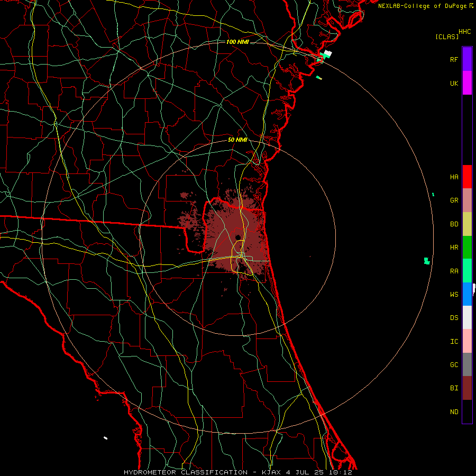Click the HR legend label
This screenshot has height=476, width=476.
click(x=454, y=248)
